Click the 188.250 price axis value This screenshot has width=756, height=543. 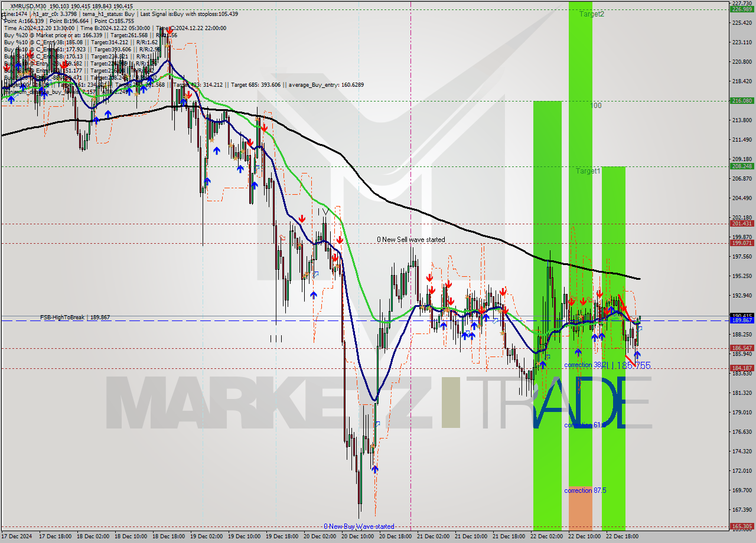tap(742, 335)
